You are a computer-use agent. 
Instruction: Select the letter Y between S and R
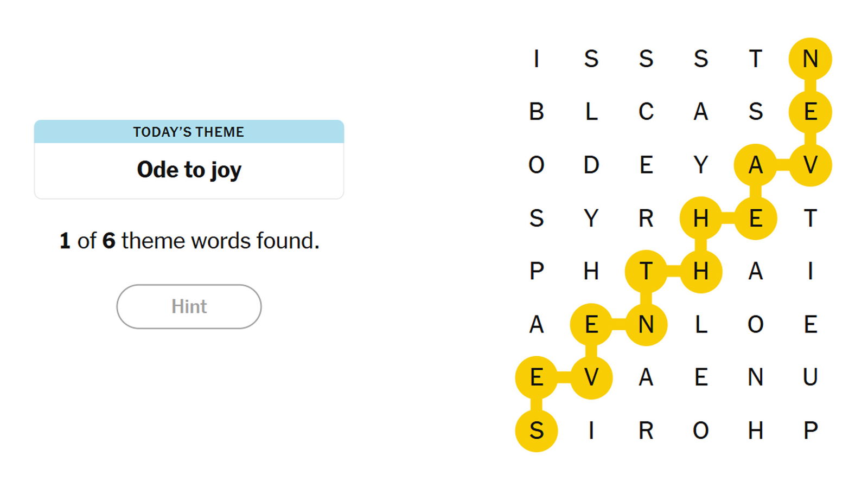tap(591, 218)
